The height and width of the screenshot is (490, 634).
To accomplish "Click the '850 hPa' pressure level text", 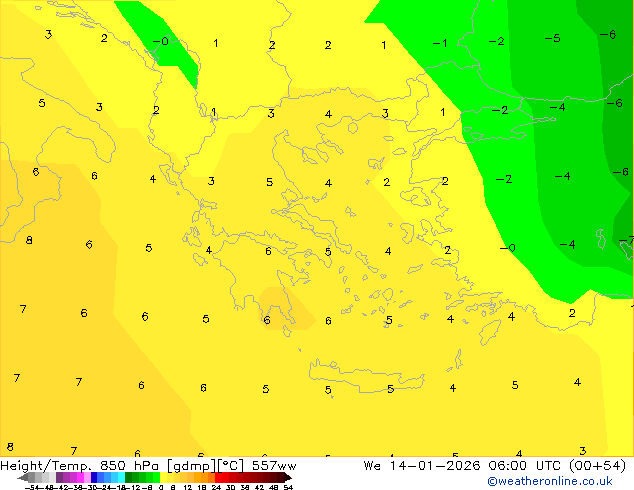I will (x=129, y=466).
